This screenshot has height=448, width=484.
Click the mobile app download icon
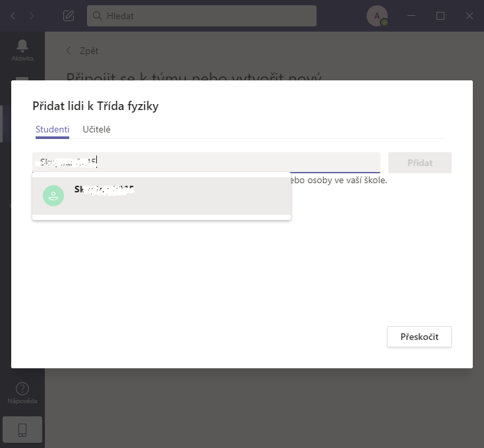click(x=22, y=430)
